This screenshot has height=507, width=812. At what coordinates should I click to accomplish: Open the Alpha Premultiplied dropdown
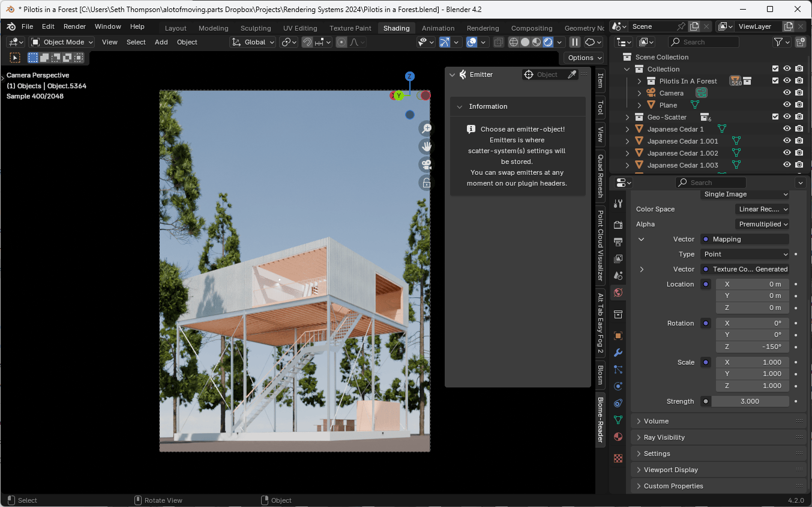click(762, 224)
